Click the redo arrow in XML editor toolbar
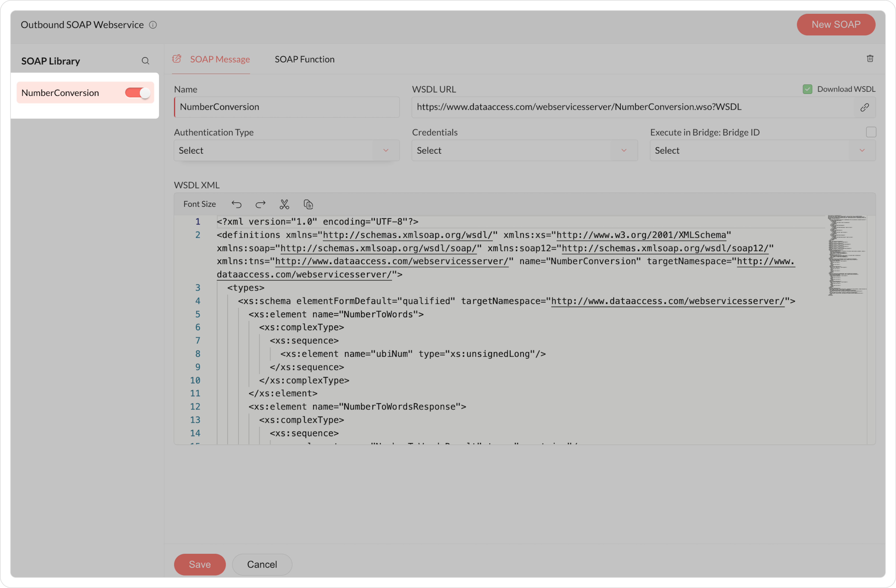 click(260, 204)
